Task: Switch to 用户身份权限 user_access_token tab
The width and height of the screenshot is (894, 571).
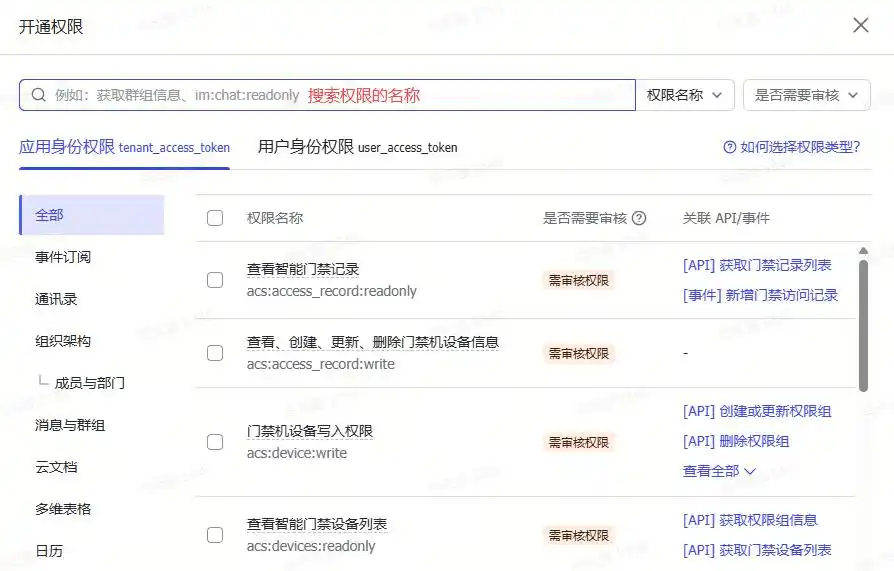Action: 357,147
